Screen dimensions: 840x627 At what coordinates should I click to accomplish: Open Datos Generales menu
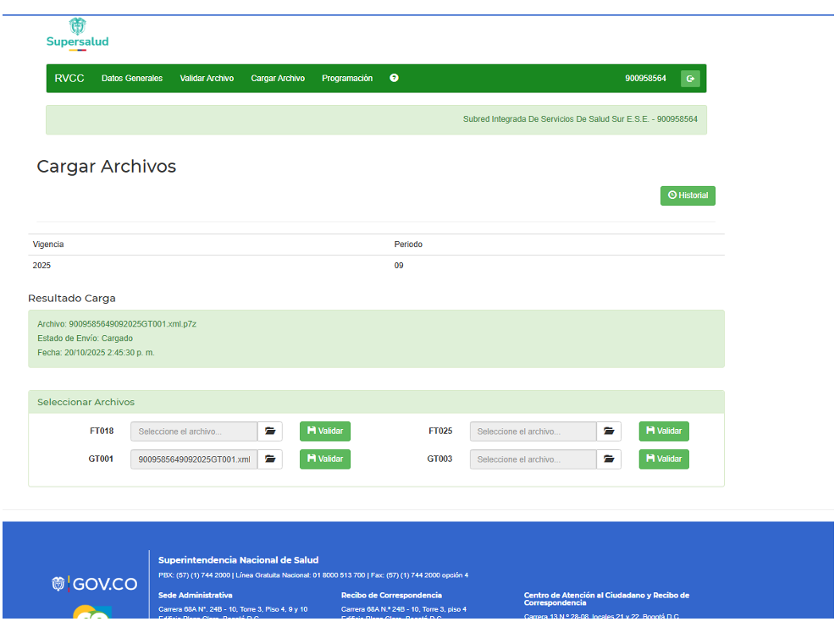132,79
